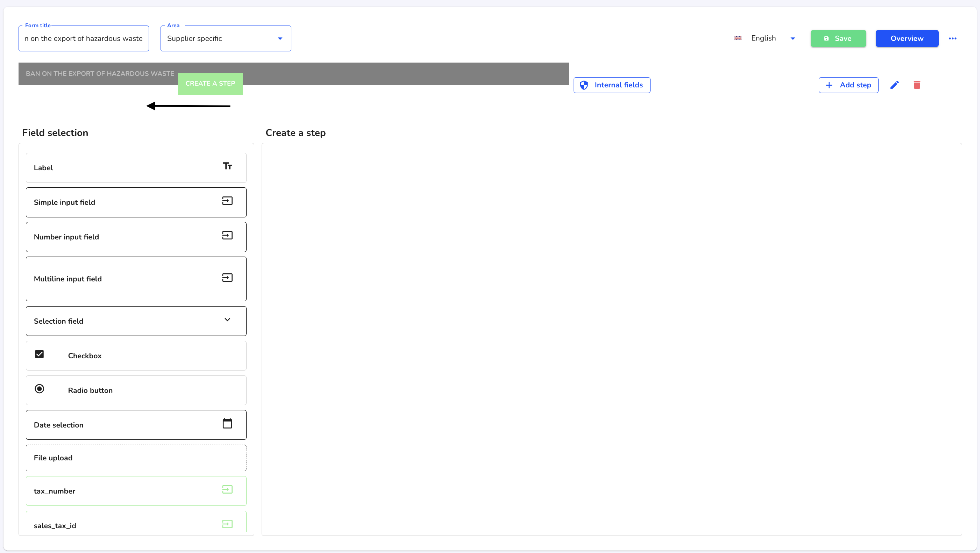Click the tax_number field text

pos(55,491)
